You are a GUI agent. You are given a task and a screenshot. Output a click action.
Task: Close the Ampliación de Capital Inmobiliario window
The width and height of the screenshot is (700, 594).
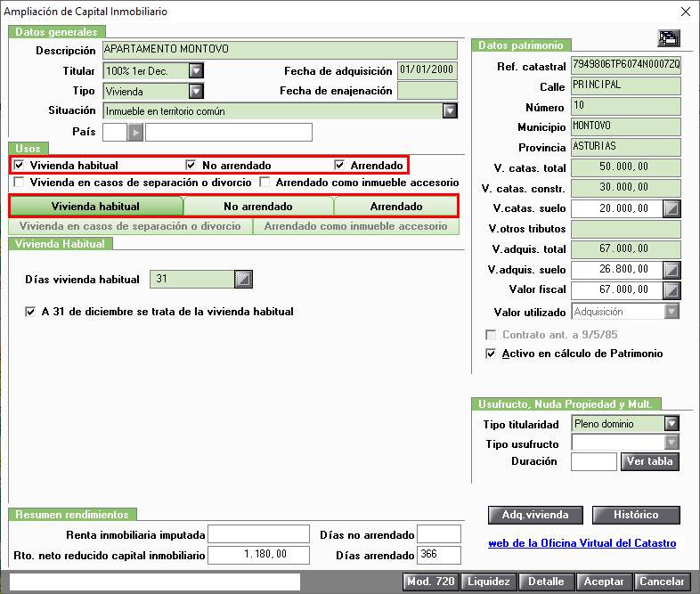pos(686,12)
